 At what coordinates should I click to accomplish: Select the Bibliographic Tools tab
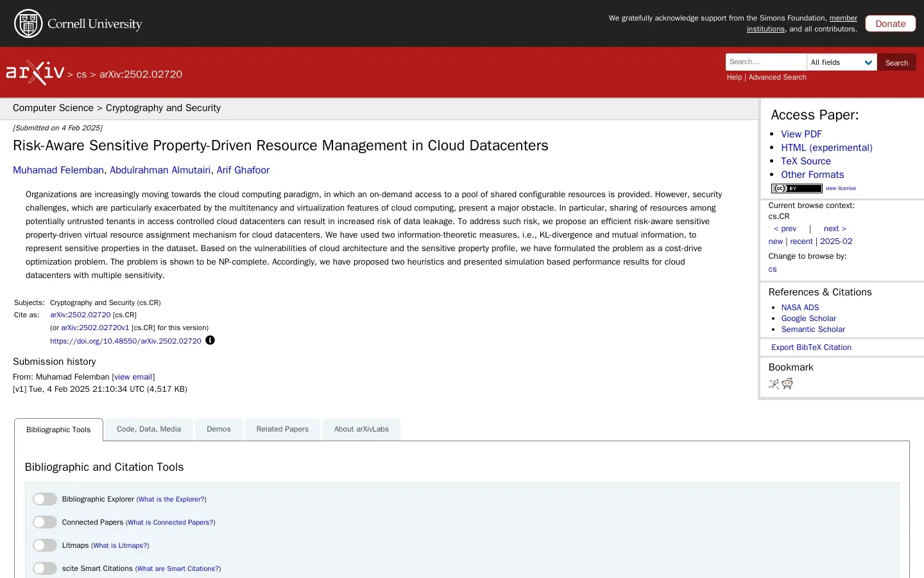tap(58, 430)
